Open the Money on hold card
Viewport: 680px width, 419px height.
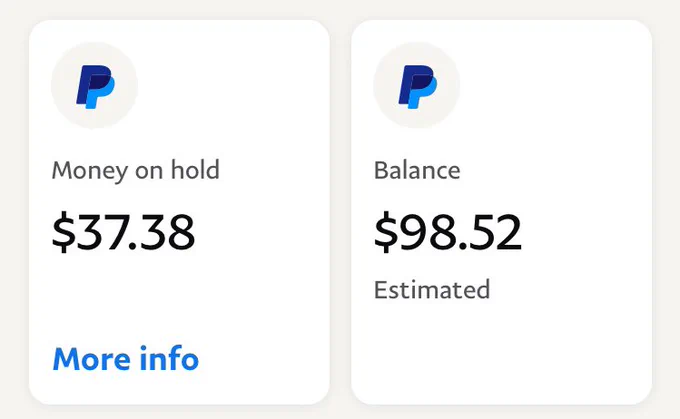pos(179,212)
